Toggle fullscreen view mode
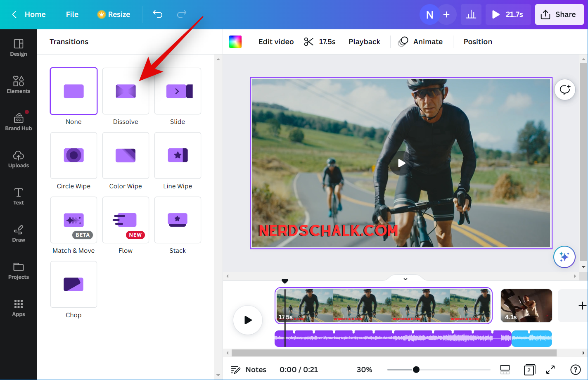 tap(550, 370)
